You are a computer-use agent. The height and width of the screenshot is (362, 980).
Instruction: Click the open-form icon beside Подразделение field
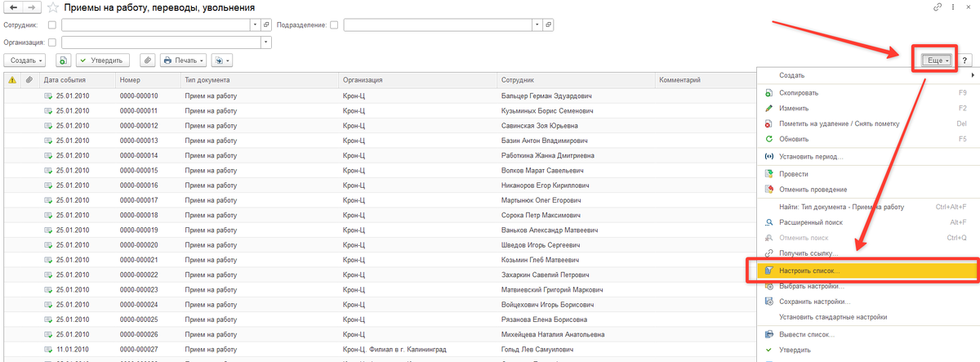click(x=548, y=25)
